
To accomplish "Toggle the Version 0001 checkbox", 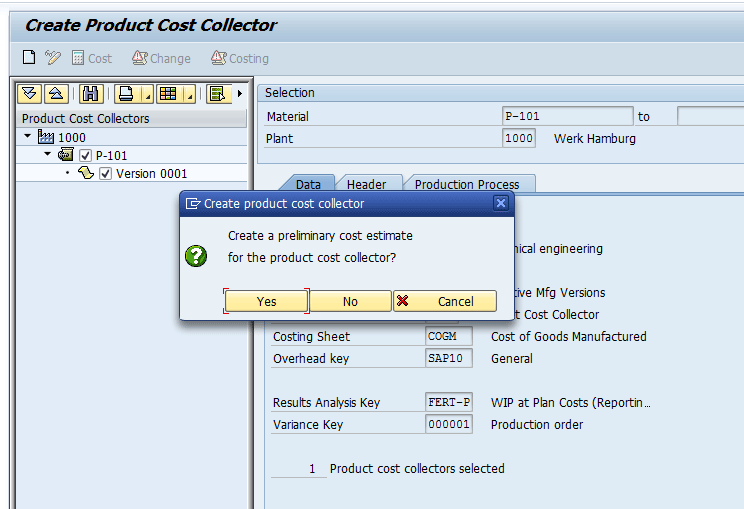I will pos(105,174).
